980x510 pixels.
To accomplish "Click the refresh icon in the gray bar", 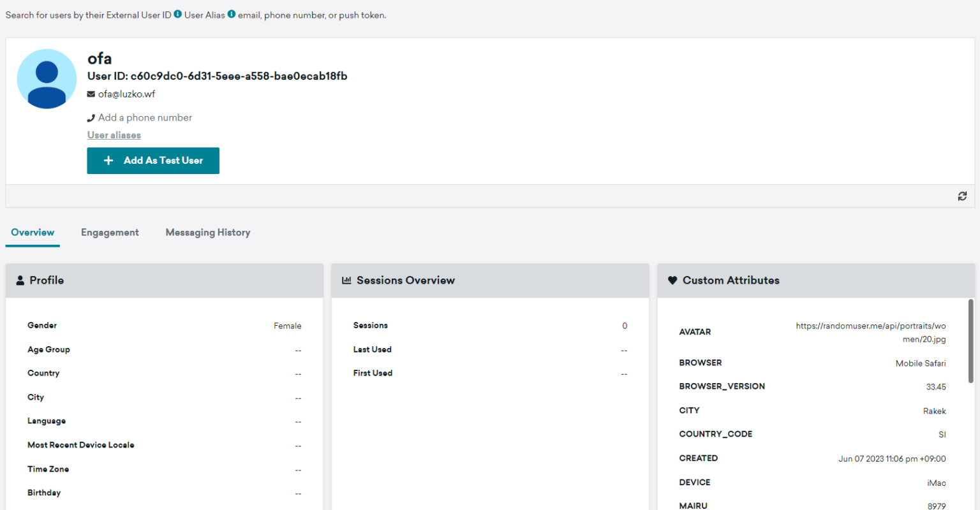I will click(962, 196).
